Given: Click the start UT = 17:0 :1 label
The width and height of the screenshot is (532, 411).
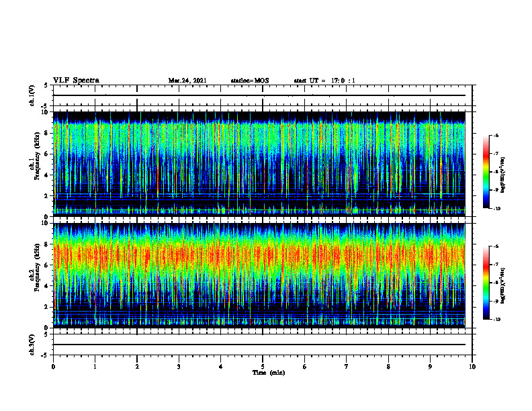Looking at the screenshot, I should (324, 81).
